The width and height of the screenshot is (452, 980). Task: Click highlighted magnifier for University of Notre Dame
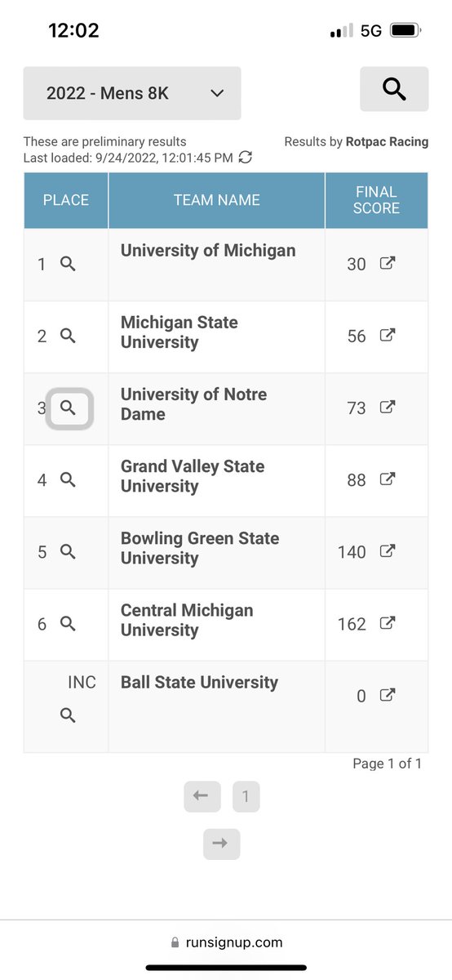pos(69,408)
